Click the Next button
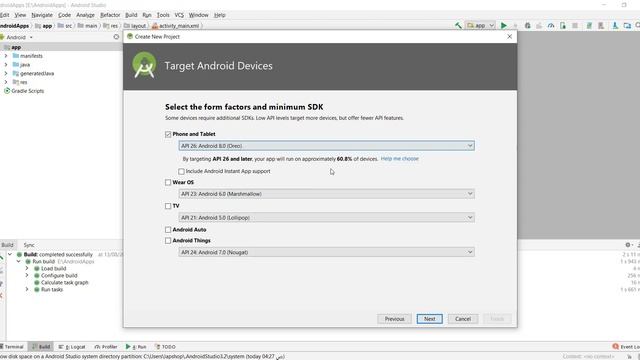This screenshot has width=640, height=360. 429,319
